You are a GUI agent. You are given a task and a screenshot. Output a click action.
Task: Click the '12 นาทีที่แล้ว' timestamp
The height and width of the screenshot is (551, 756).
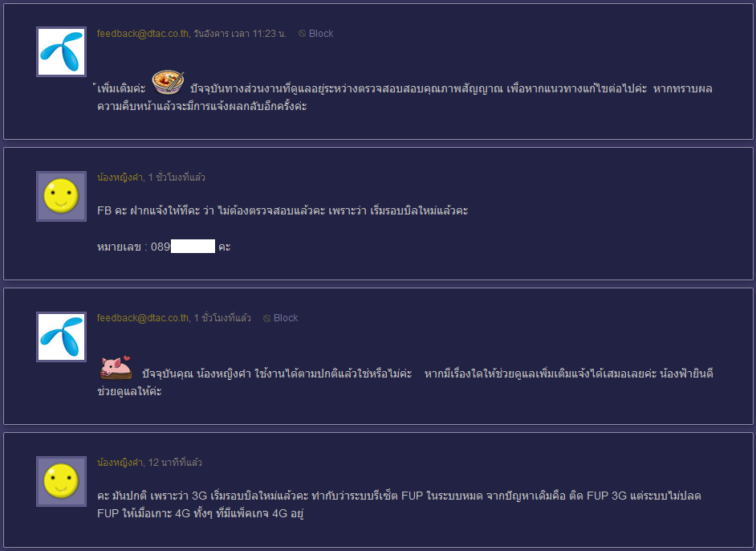175,462
